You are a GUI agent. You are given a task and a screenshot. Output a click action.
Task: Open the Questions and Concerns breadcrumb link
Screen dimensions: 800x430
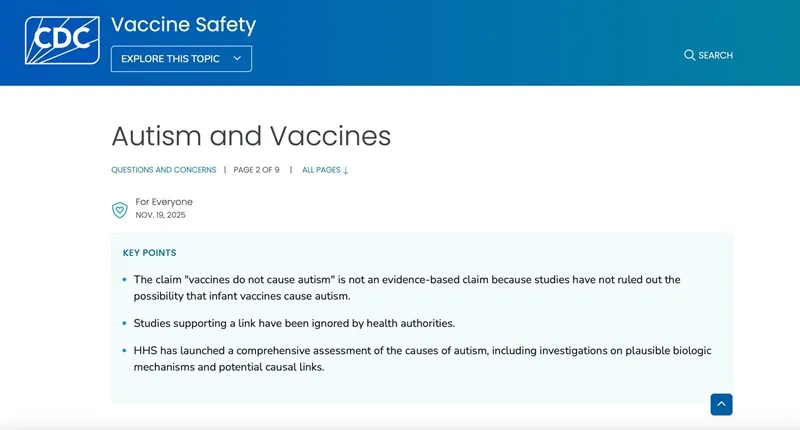coord(163,170)
